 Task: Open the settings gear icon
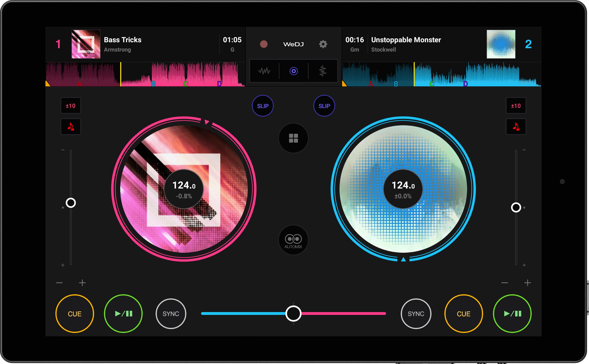(323, 44)
